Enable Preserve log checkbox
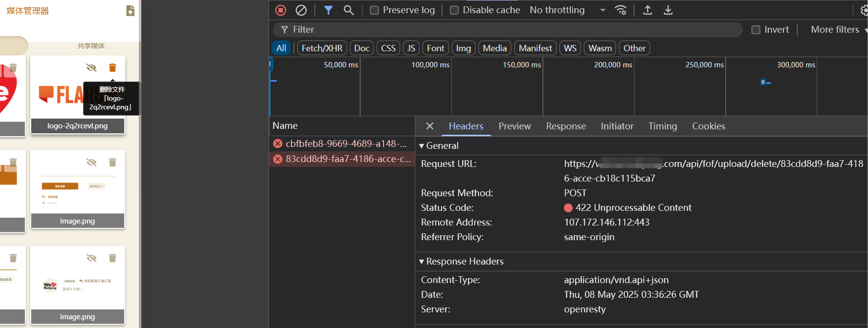The width and height of the screenshot is (868, 328). (x=374, y=10)
